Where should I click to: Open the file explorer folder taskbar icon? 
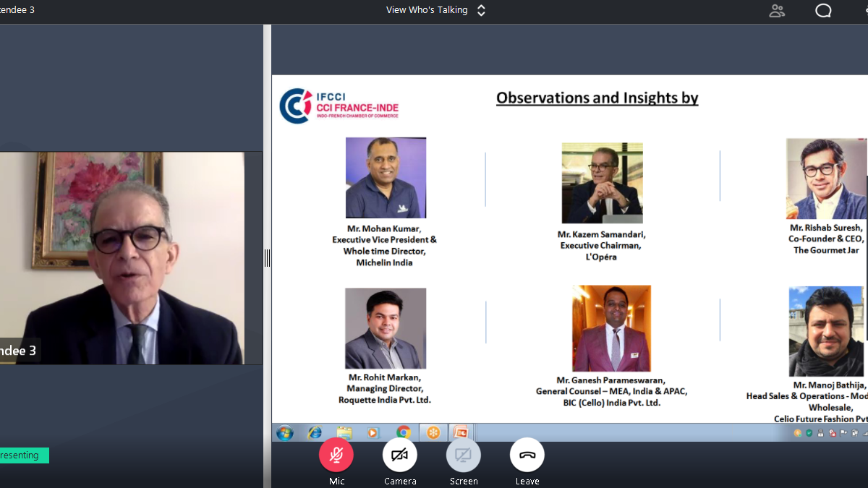coord(344,433)
